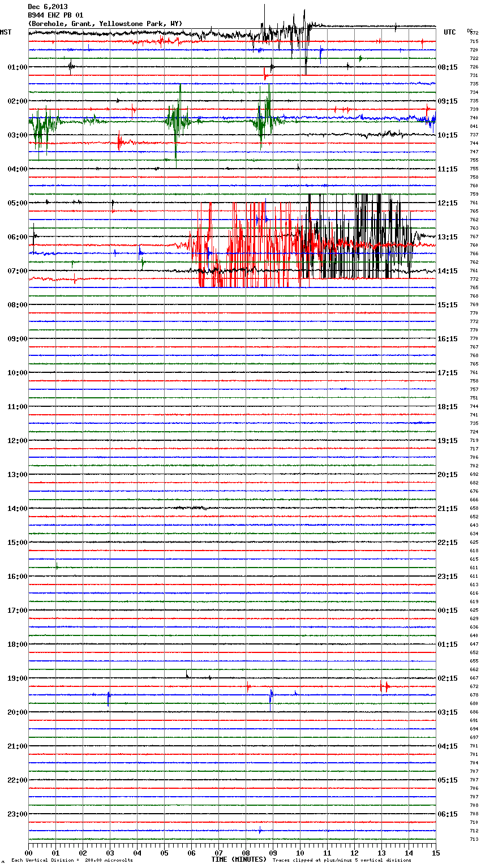Click the 'Each Vertical Division = 200.00 microvolts' note
Image resolution: width=481 pixels, height=868 pixels.
(x=72, y=861)
